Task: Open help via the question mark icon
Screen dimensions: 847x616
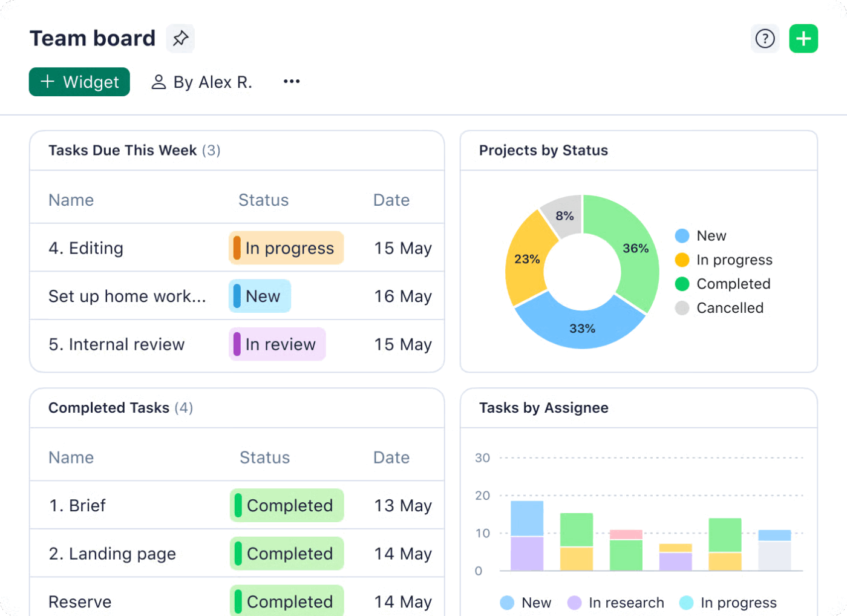Action: click(x=765, y=38)
